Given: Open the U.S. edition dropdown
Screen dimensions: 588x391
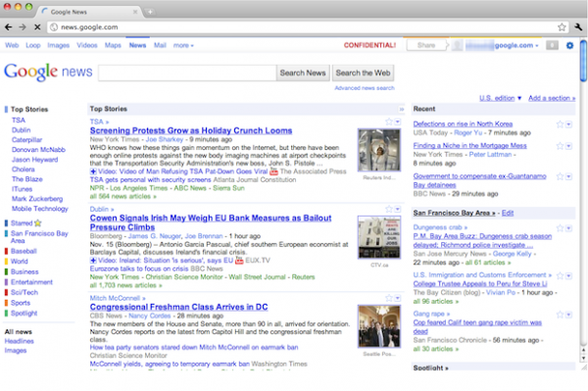Looking at the screenshot, I should [500, 98].
